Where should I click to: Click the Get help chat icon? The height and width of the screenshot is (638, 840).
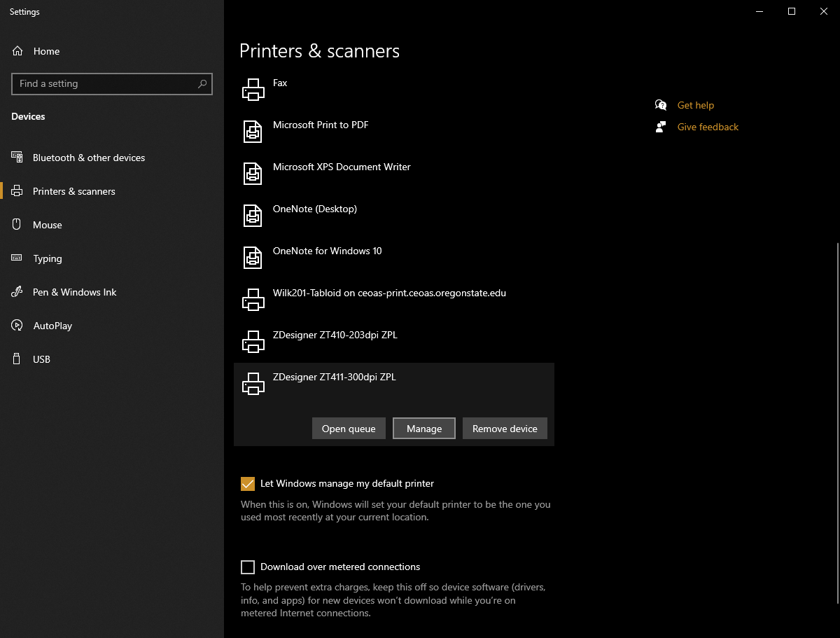661,105
